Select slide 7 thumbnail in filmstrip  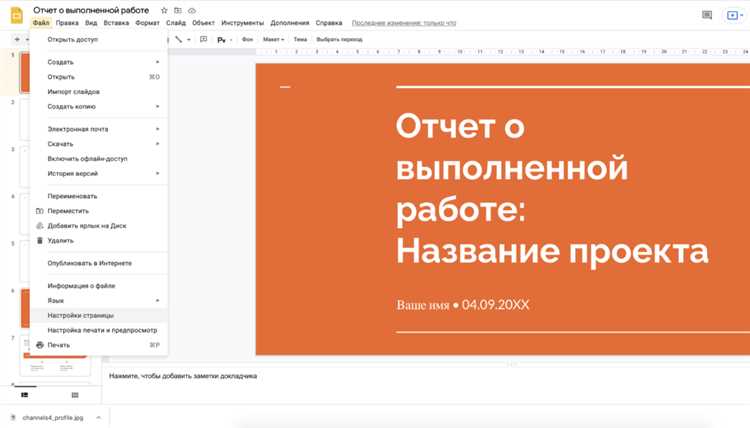(55, 355)
